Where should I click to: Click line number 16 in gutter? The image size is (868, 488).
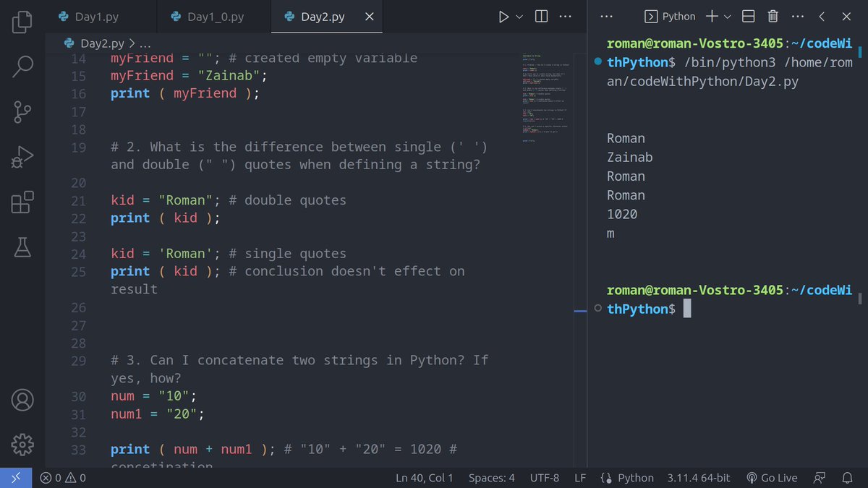(x=78, y=94)
